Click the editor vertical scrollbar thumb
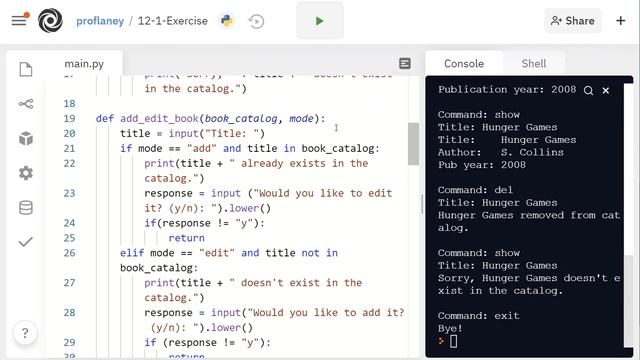Screen dimensions: 640x360 point(413,144)
